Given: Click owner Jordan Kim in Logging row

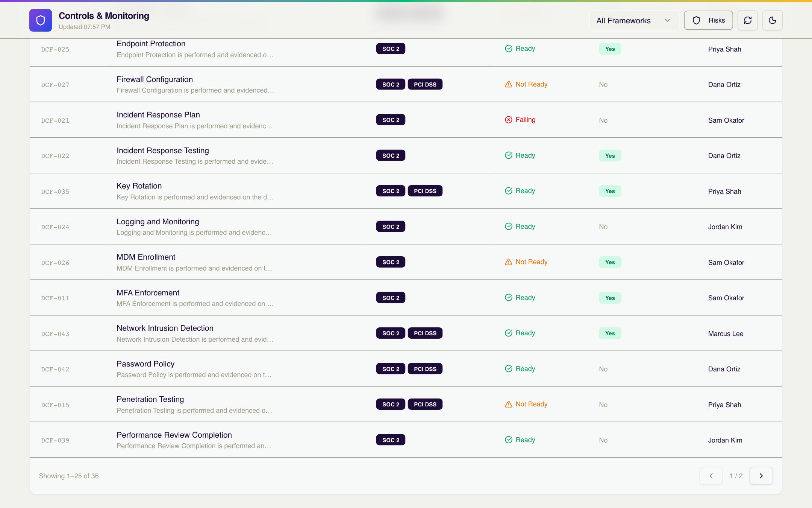Looking at the screenshot, I should tap(725, 227).
